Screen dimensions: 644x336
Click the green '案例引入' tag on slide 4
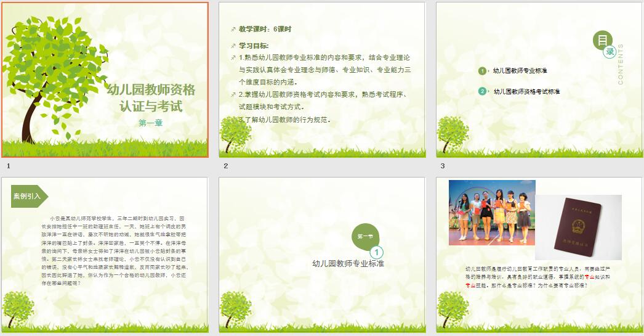coord(28,196)
